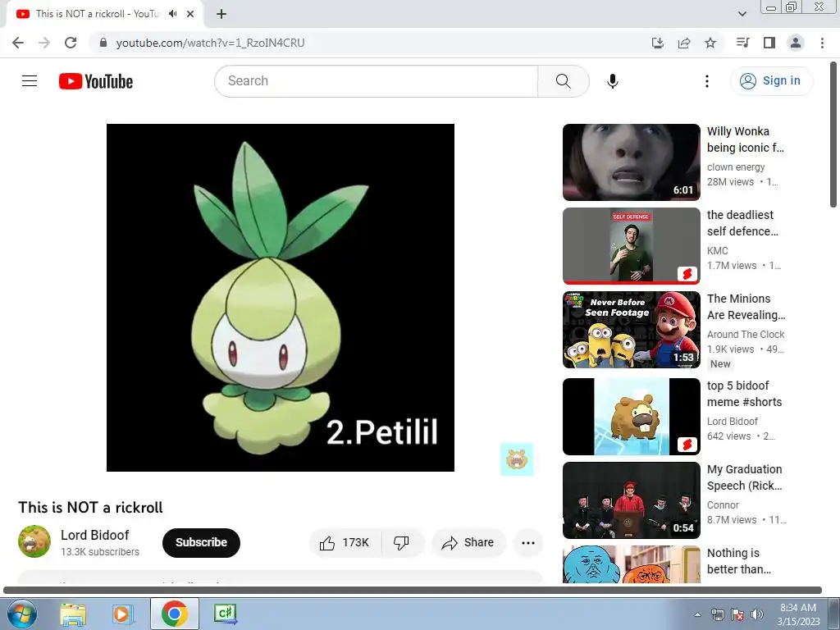840x630 pixels.
Task: Open My Graduation Speech thumbnail
Action: (x=631, y=500)
